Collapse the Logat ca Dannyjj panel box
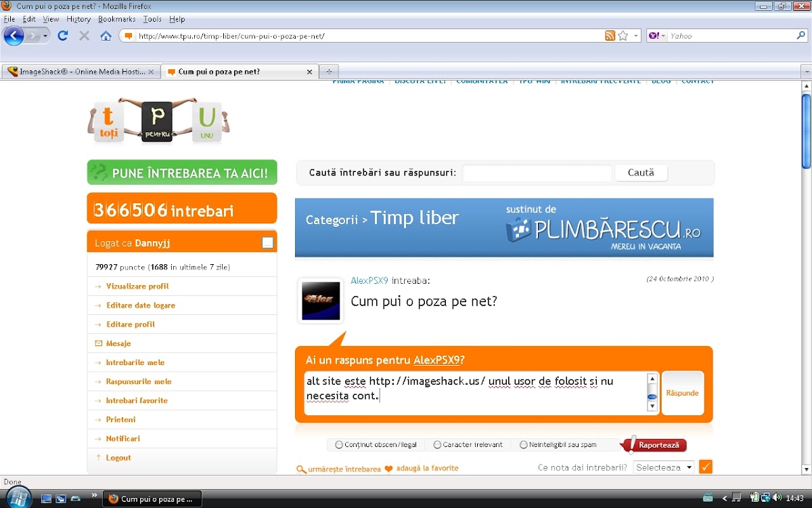 pos(267,242)
